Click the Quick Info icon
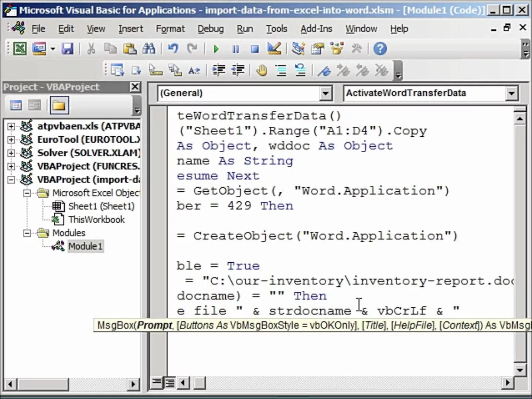 click(156, 70)
